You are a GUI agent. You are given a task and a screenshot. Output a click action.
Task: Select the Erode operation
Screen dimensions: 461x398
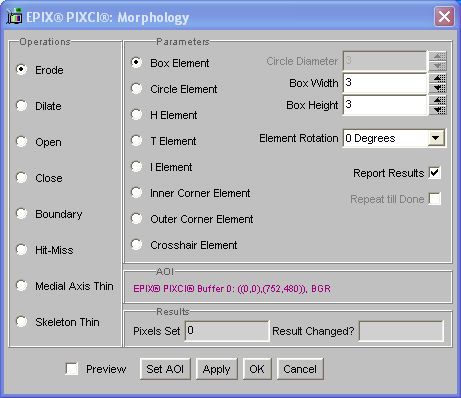coord(22,70)
